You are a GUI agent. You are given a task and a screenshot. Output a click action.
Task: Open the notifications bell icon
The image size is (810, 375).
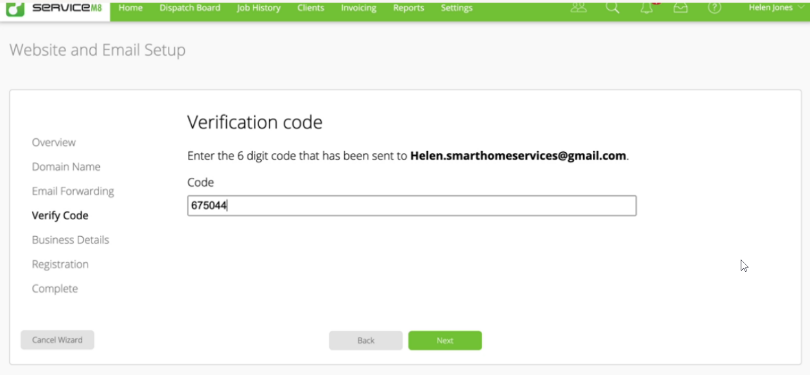[x=647, y=8]
